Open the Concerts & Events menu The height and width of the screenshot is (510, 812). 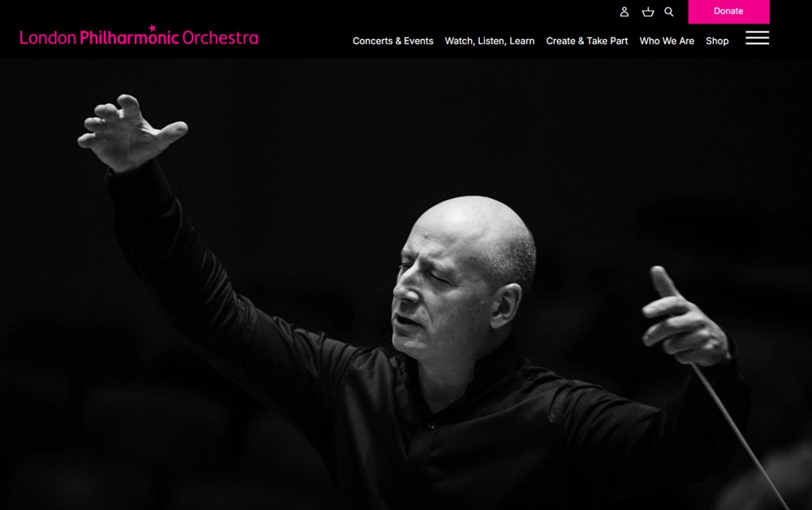(392, 41)
